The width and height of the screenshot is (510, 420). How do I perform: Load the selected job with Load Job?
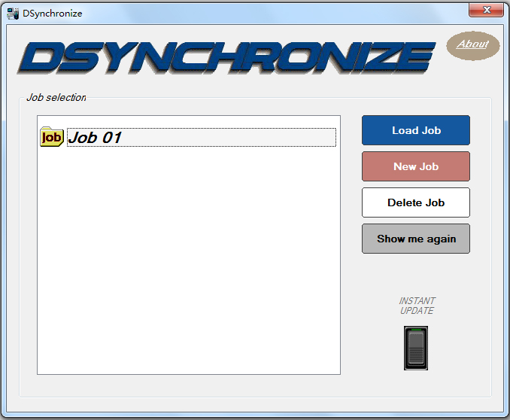pos(415,130)
